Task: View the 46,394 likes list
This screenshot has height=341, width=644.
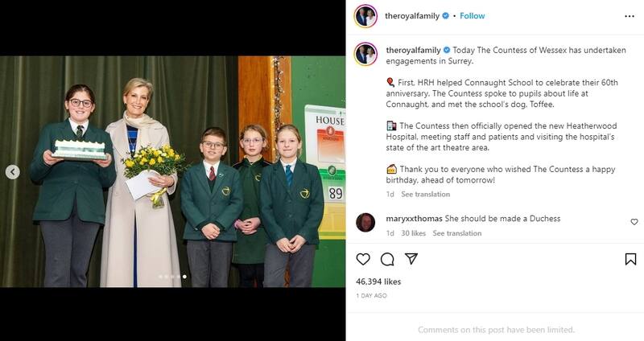Action: (x=378, y=281)
